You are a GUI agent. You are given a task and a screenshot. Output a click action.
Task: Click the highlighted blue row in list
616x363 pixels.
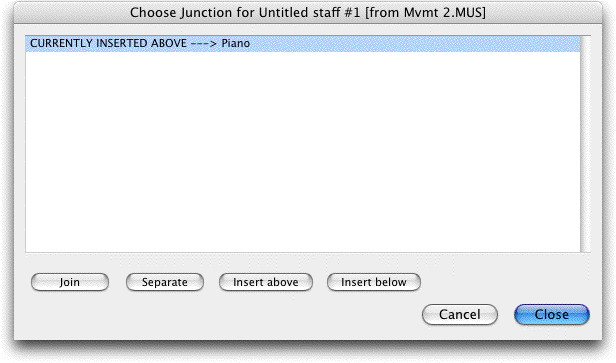pos(303,44)
